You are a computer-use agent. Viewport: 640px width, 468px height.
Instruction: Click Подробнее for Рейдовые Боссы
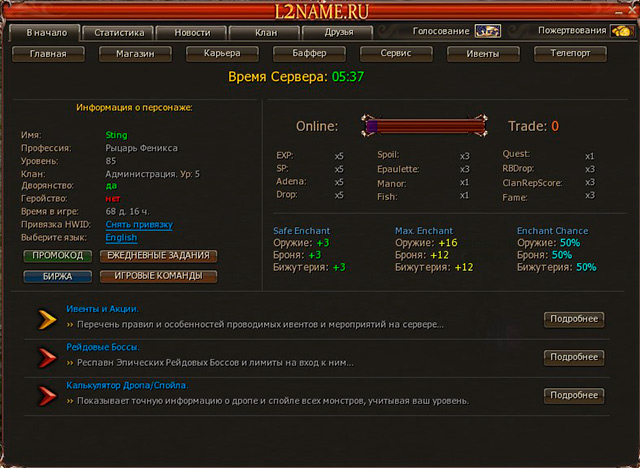point(573,357)
